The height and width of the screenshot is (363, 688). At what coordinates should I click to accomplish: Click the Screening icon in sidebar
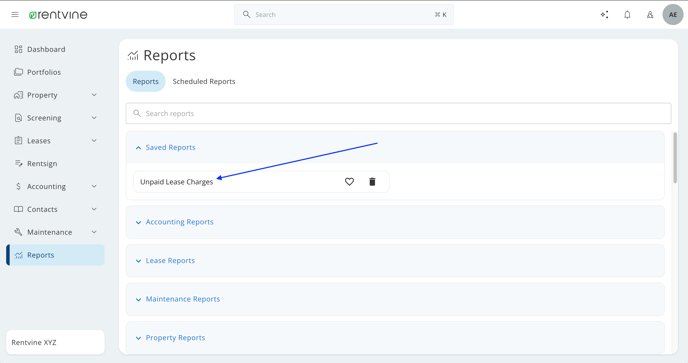[18, 118]
